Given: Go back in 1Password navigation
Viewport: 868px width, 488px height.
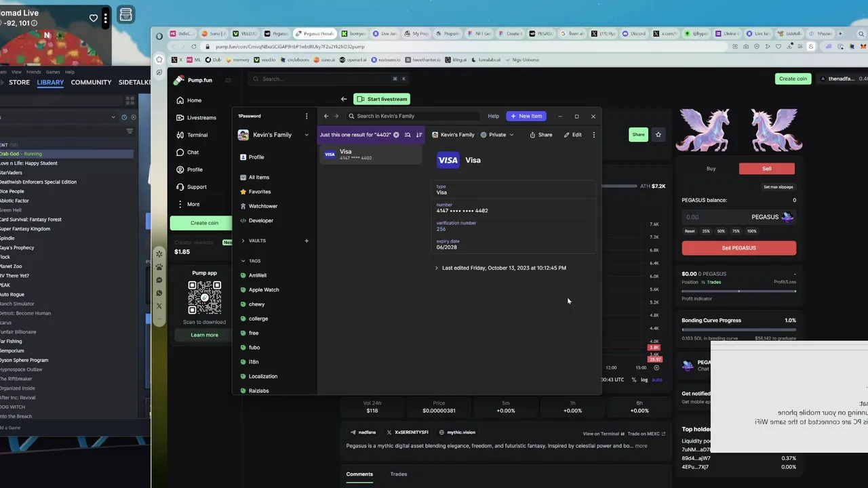Looking at the screenshot, I should click(x=326, y=116).
